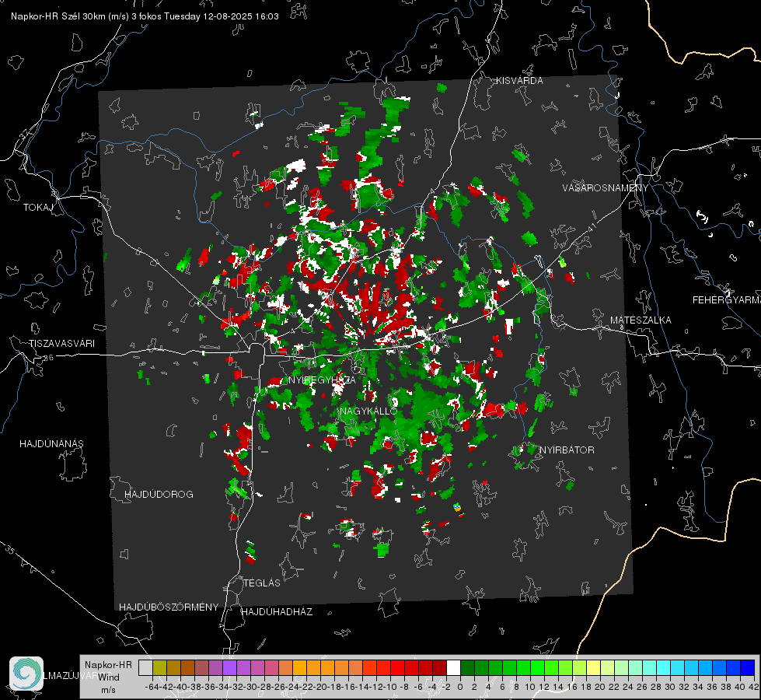Click the swirl logo icon bottom-left
This screenshot has width=761, height=700.
(26, 674)
